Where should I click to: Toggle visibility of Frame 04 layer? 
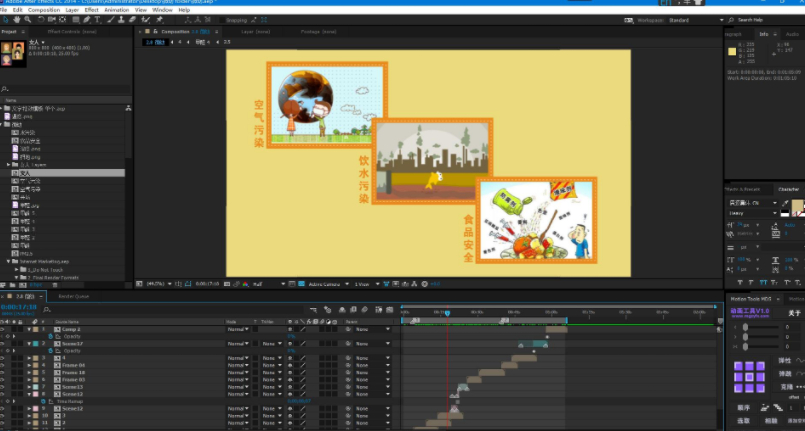tap(3, 365)
